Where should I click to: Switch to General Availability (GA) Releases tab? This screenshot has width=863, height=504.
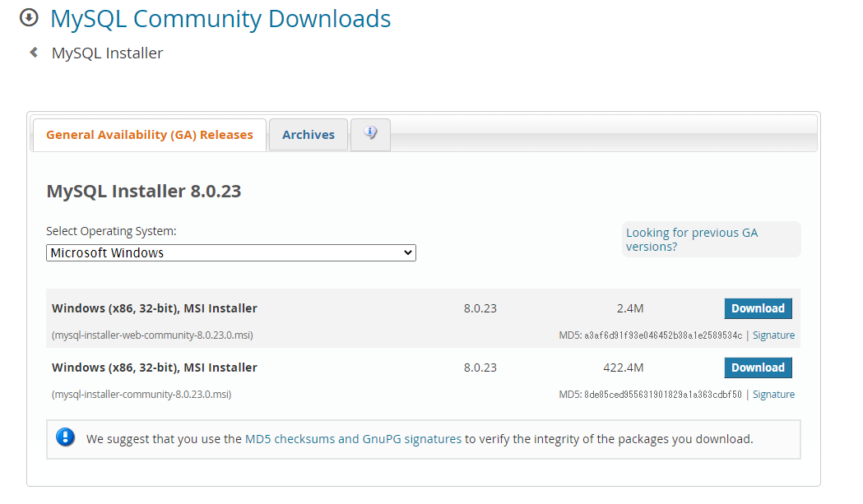click(x=150, y=135)
